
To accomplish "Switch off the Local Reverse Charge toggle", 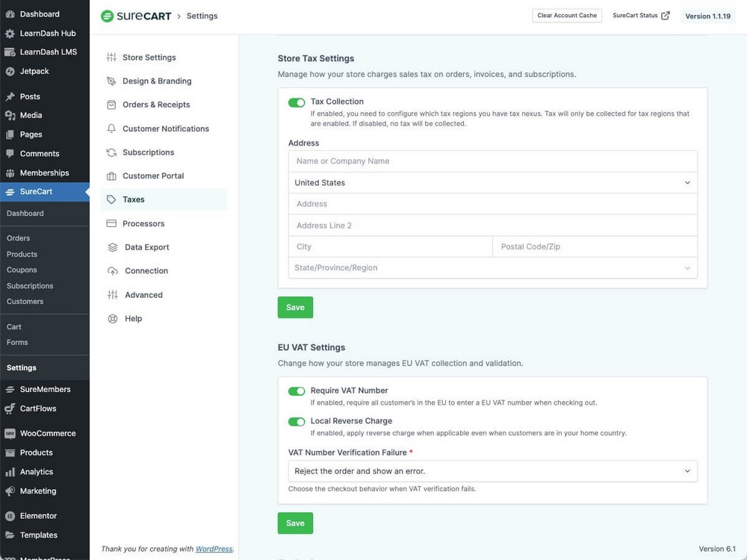I will tap(297, 421).
